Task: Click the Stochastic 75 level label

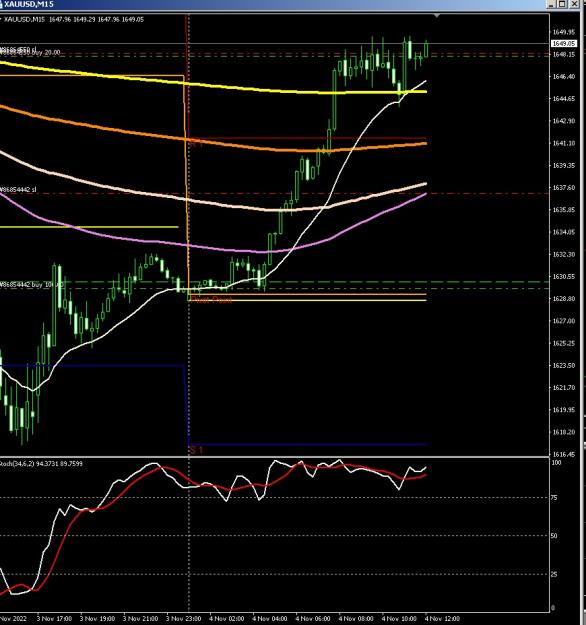Action: [554, 497]
